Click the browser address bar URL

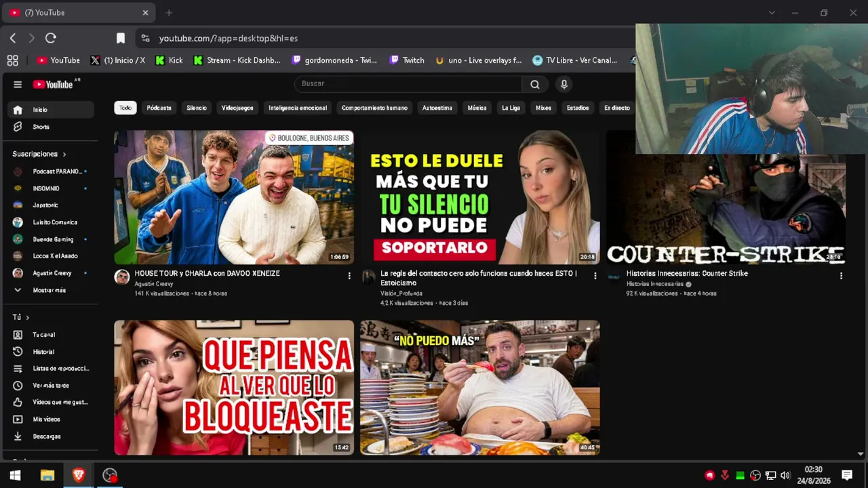(x=229, y=39)
